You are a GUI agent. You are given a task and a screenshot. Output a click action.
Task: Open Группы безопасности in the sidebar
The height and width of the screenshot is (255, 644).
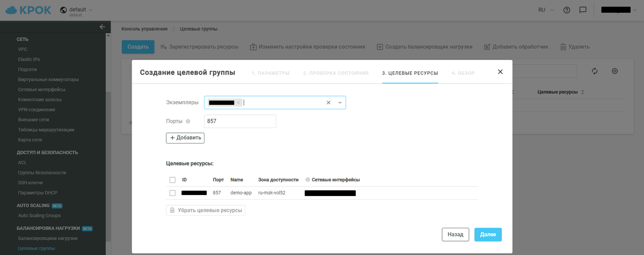pyautogui.click(x=42, y=172)
